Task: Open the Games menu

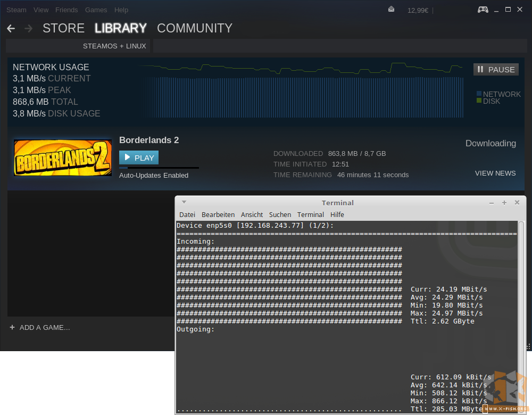Action: click(x=96, y=10)
